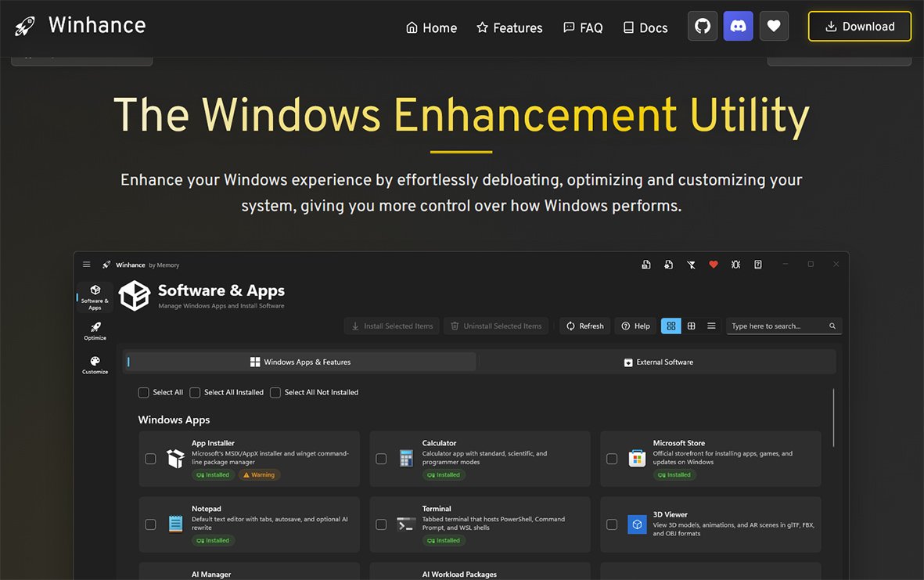Check the Select All Not Installed checkbox
The height and width of the screenshot is (580, 924).
(x=275, y=393)
